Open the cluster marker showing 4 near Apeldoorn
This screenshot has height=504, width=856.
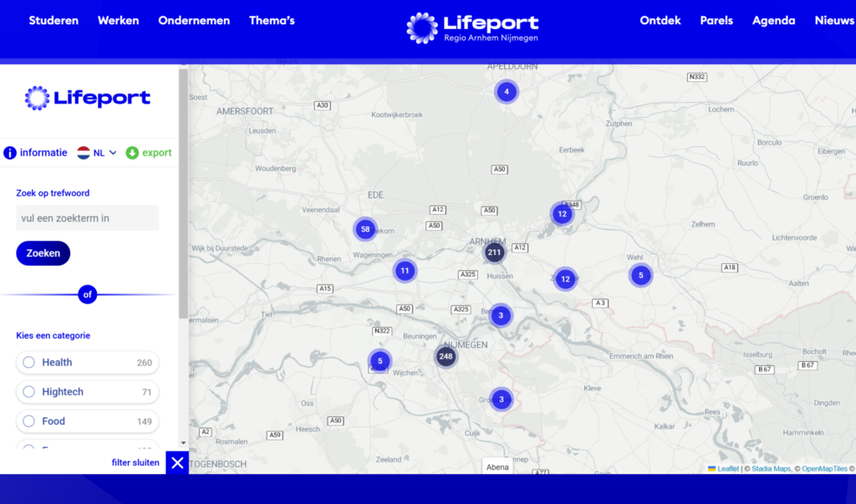coord(507,92)
